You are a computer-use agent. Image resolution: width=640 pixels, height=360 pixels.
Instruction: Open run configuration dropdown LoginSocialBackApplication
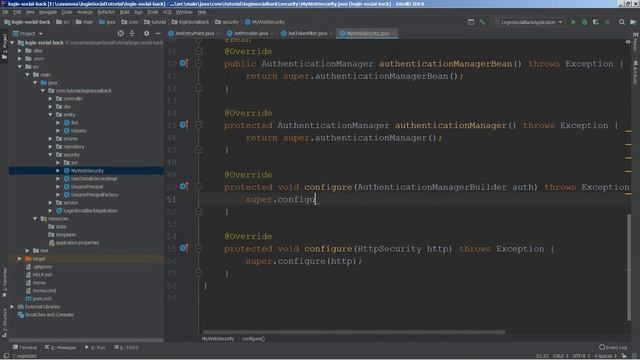pyautogui.click(x=529, y=22)
